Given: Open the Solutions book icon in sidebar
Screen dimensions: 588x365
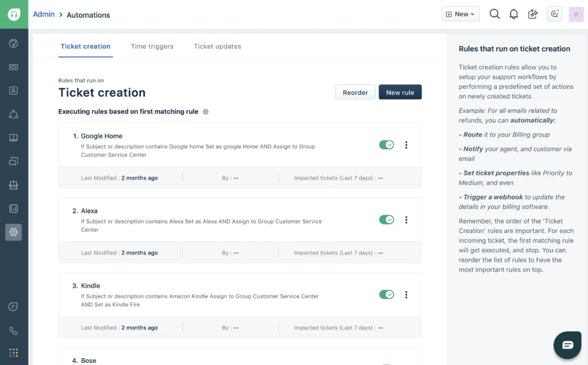Looking at the screenshot, I should tap(14, 138).
